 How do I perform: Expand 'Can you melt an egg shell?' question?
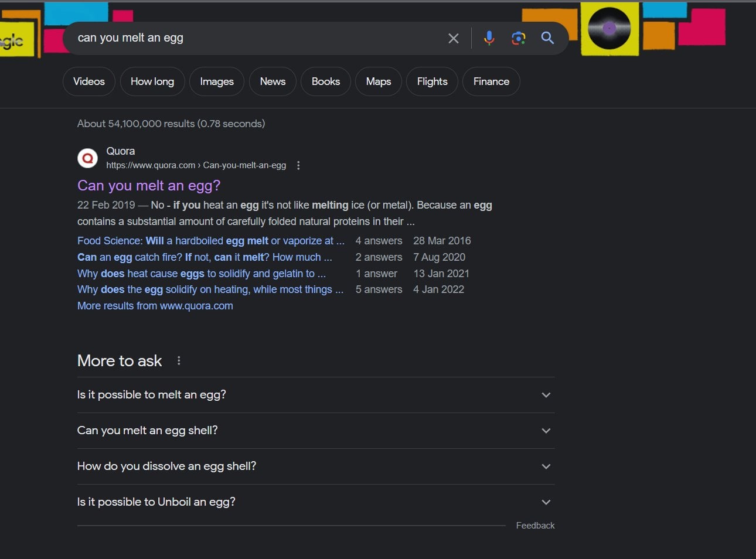pyautogui.click(x=316, y=431)
